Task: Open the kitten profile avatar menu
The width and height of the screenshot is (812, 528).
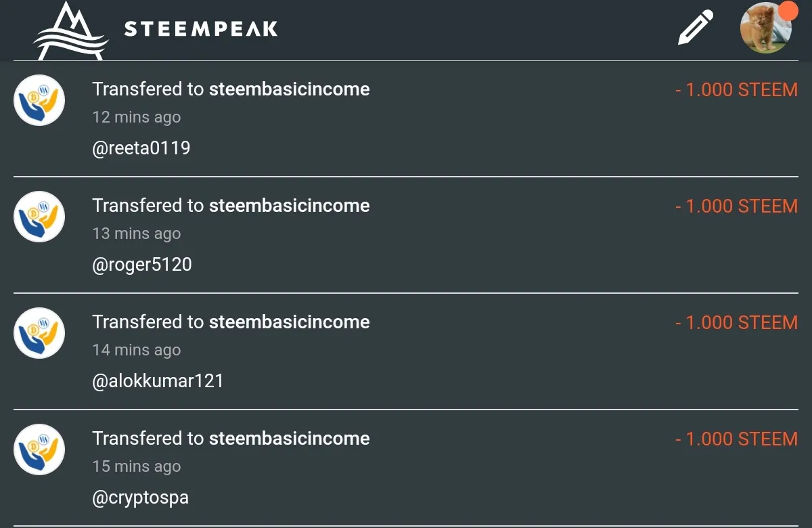Action: pos(766,28)
